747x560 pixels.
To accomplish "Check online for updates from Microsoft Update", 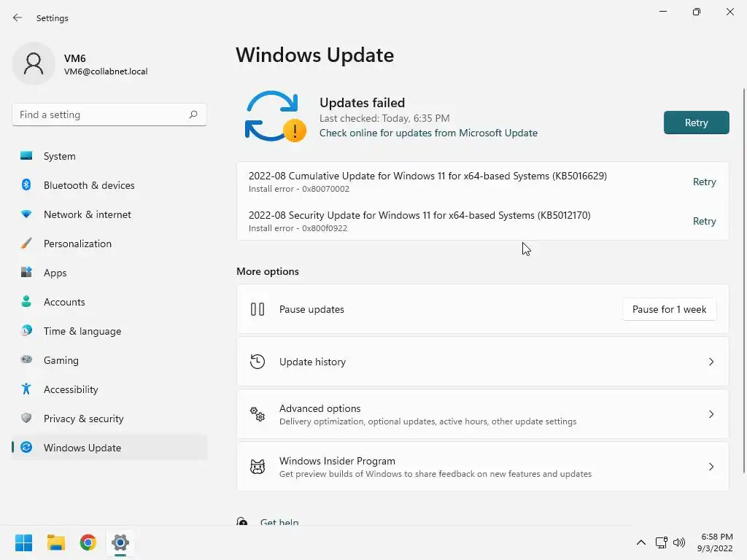I will (428, 133).
